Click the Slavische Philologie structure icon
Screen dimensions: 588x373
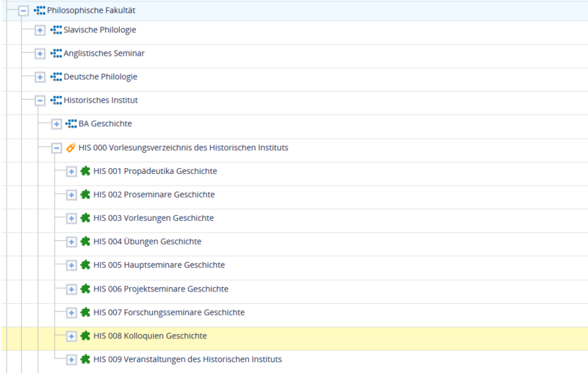coord(56,30)
